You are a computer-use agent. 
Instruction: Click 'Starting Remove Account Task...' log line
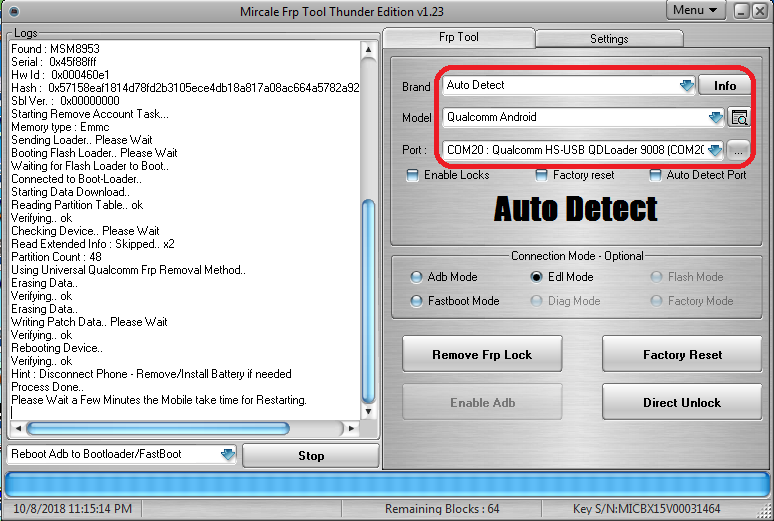pos(90,114)
